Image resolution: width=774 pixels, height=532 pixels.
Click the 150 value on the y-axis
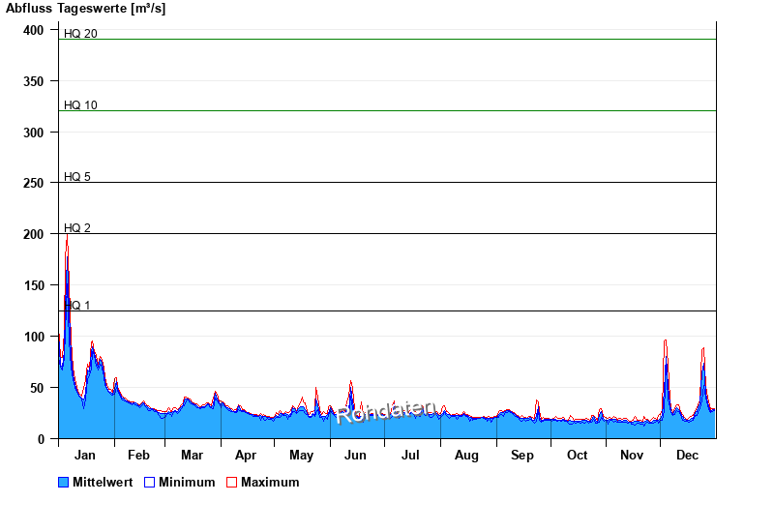pos(35,285)
